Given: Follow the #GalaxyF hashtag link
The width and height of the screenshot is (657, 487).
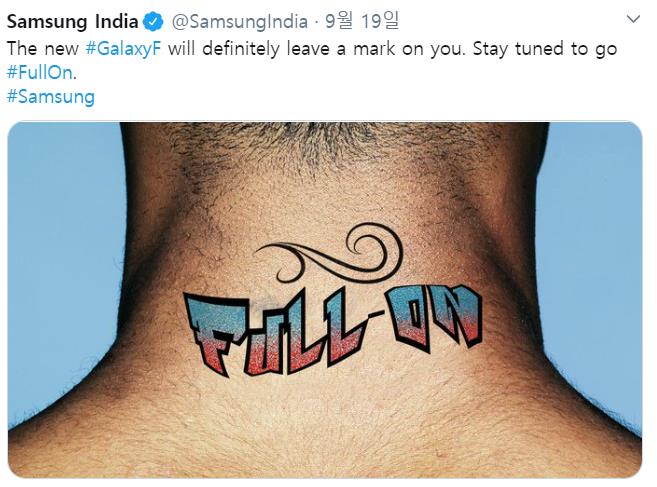Looking at the screenshot, I should (123, 49).
